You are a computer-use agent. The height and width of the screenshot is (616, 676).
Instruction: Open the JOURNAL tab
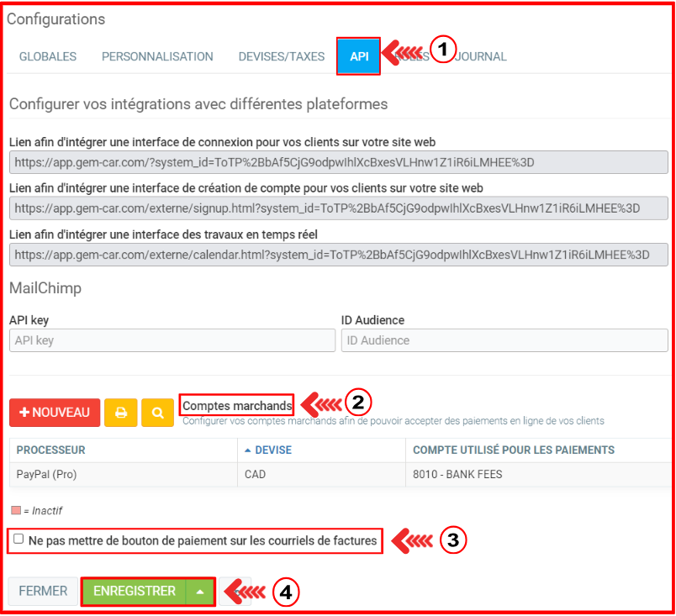click(481, 56)
